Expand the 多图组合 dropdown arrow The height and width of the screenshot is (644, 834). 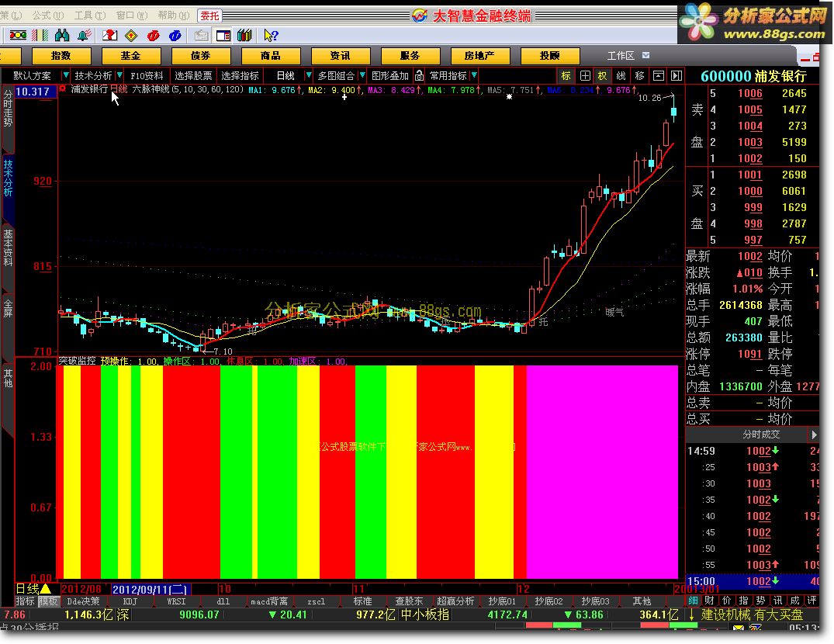click(x=362, y=75)
